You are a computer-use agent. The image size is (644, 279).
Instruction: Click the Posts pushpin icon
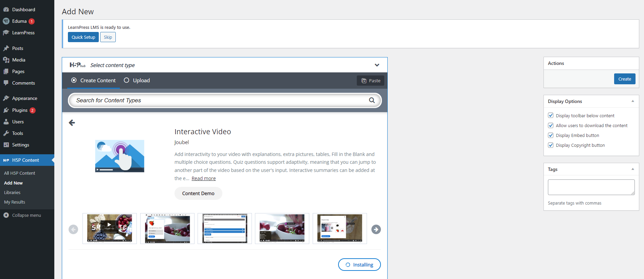tap(6, 48)
